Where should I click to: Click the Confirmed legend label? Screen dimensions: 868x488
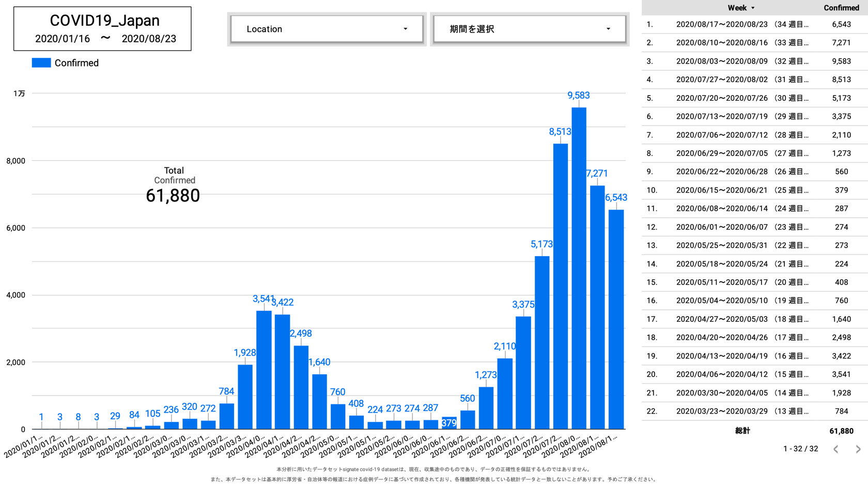pyautogui.click(x=76, y=63)
